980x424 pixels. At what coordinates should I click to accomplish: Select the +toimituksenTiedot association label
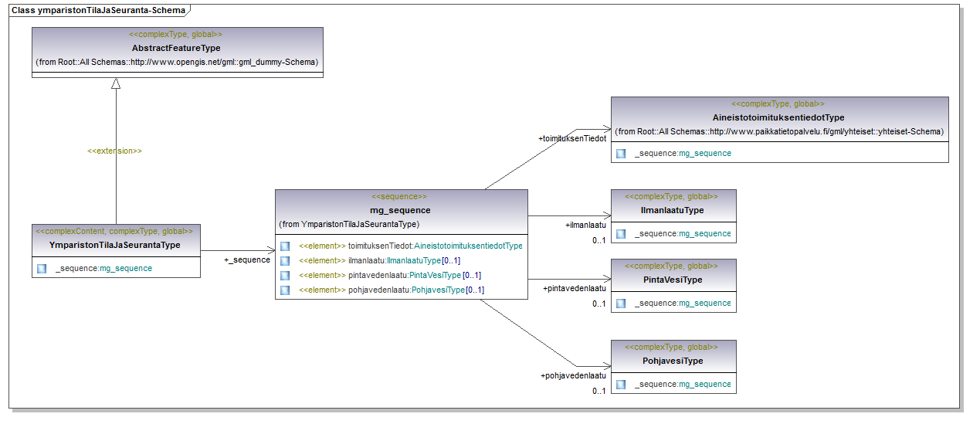coord(572,138)
